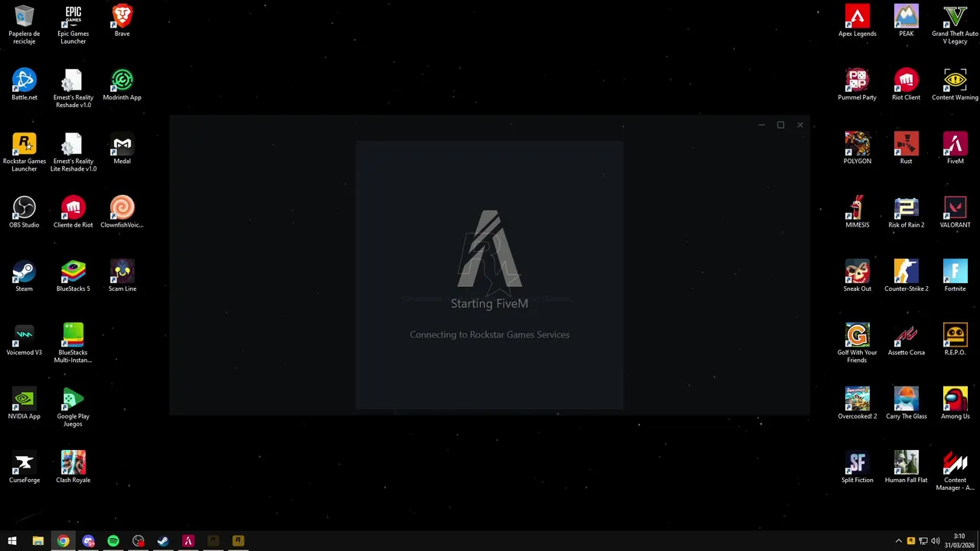980x551 pixels.
Task: Open the network status tray icon
Action: (923, 541)
